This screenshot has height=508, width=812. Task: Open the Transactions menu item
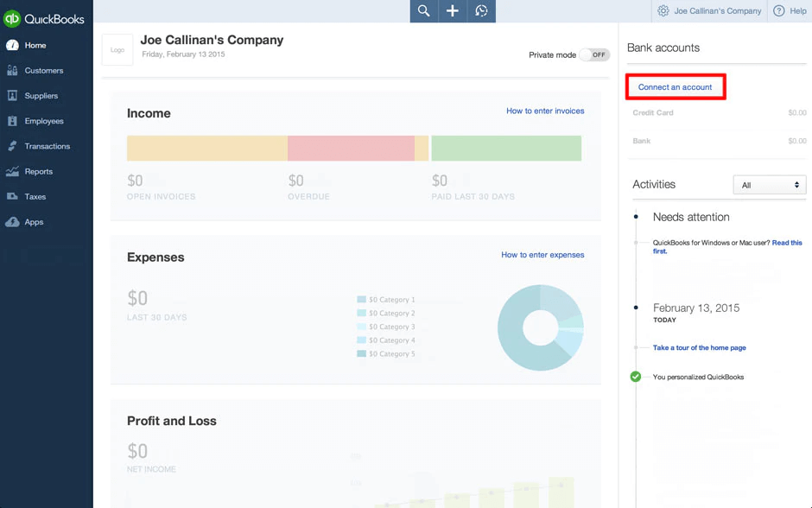click(48, 146)
